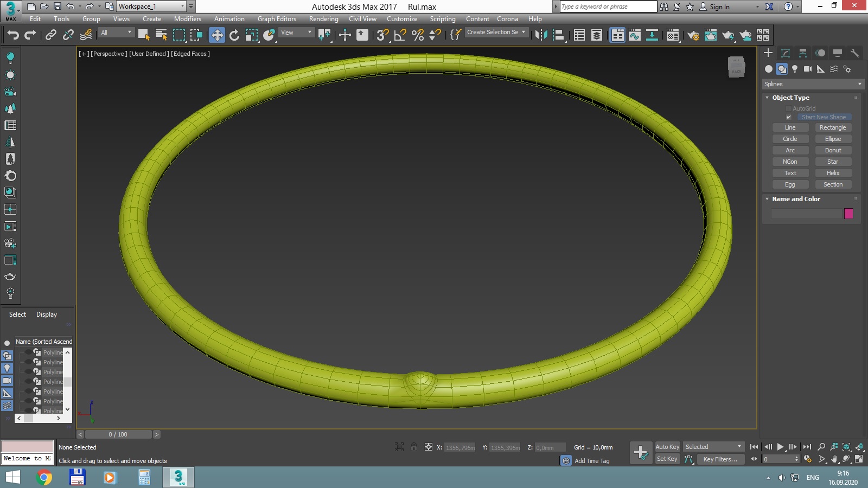Select the Move tool
Screen dimensions: 868x488
(217, 35)
